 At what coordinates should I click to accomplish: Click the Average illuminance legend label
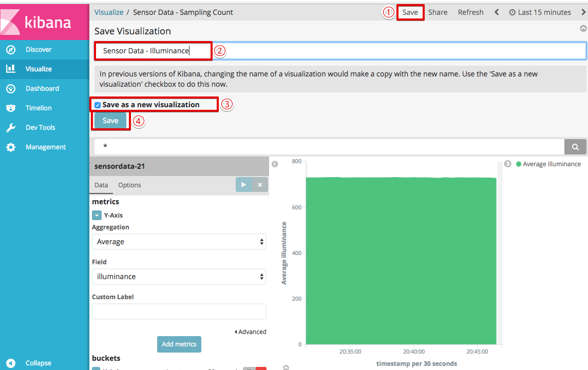(552, 164)
